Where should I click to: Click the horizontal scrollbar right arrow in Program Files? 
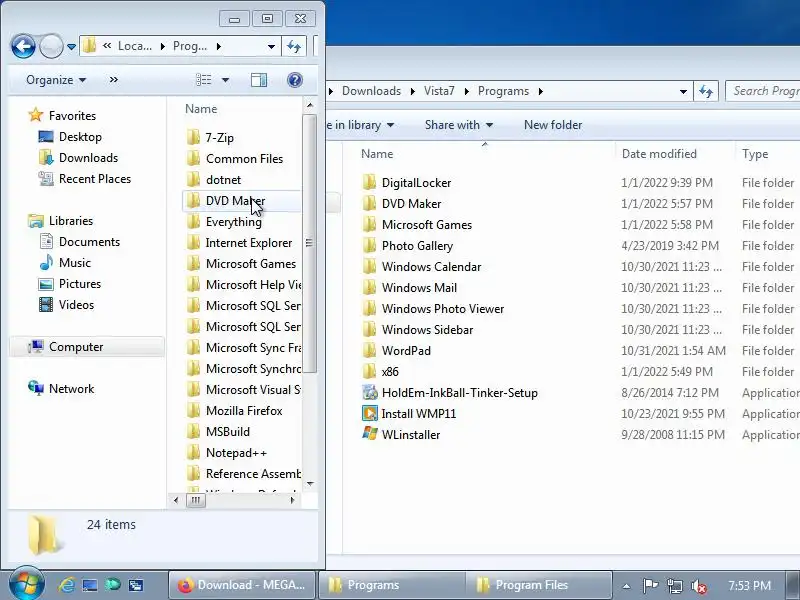292,501
